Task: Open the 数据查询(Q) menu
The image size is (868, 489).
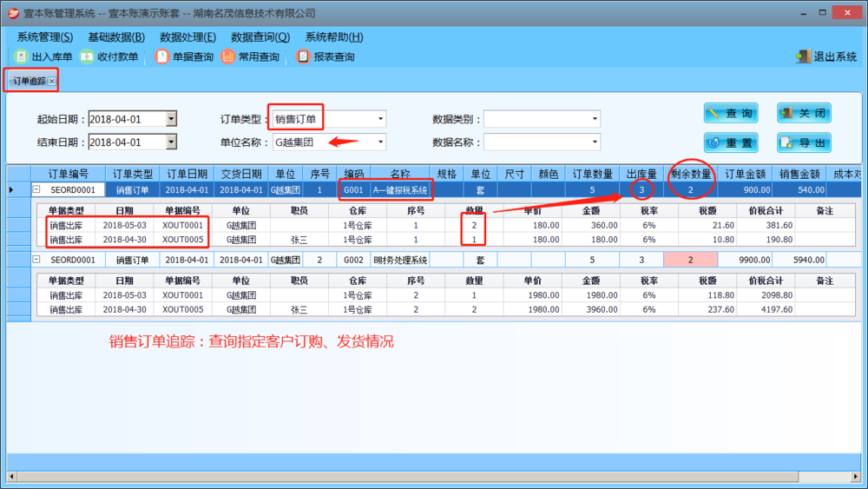Action: [x=260, y=37]
